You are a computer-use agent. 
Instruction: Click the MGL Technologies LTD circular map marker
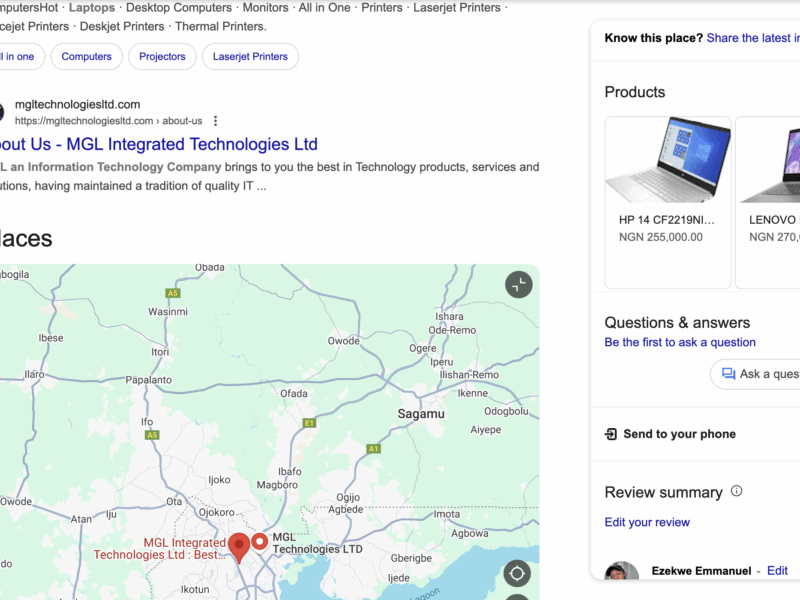pyautogui.click(x=260, y=541)
